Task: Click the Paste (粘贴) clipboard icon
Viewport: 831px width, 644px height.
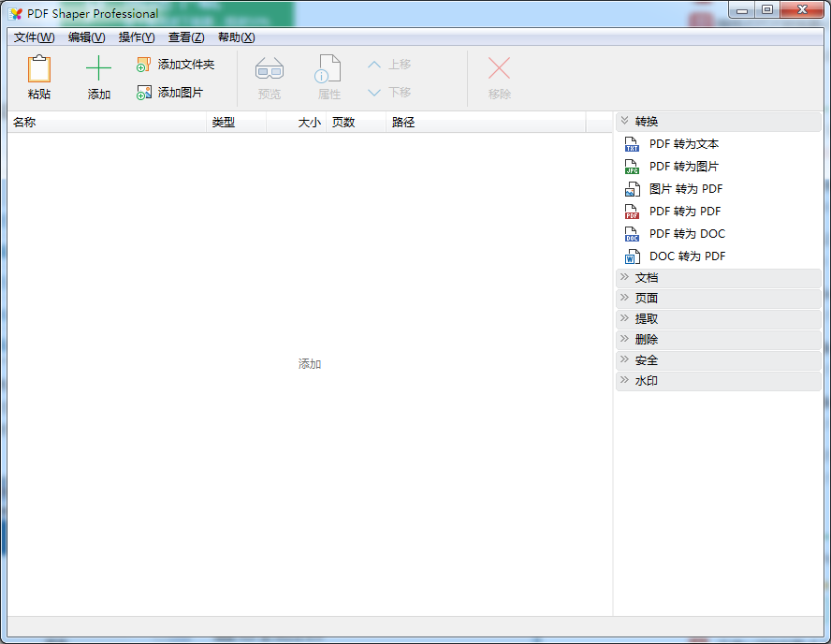Action: coord(39,69)
